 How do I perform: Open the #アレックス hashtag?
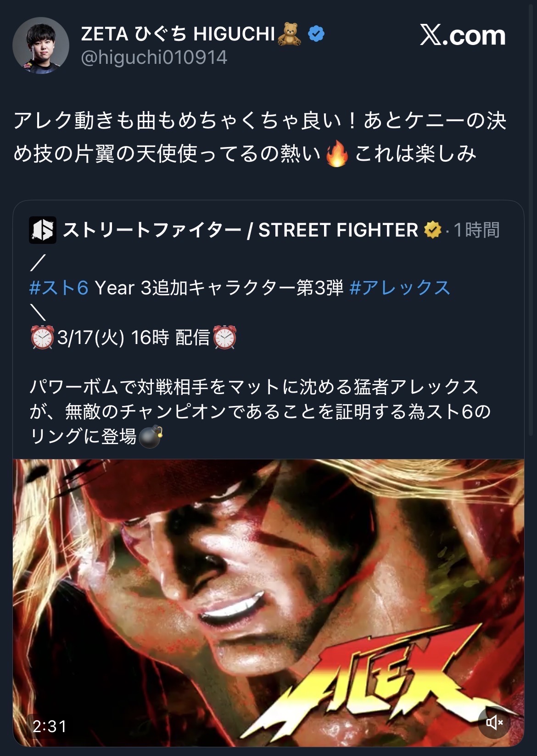click(x=400, y=288)
